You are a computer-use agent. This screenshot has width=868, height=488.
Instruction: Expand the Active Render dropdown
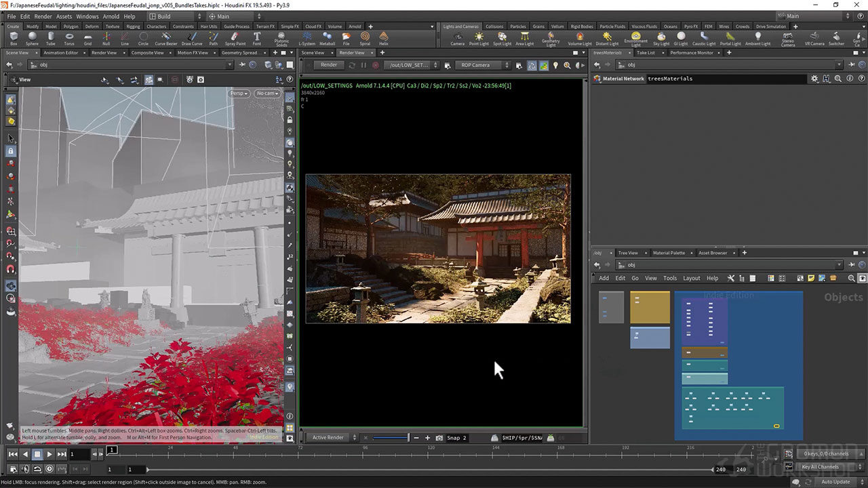point(332,438)
